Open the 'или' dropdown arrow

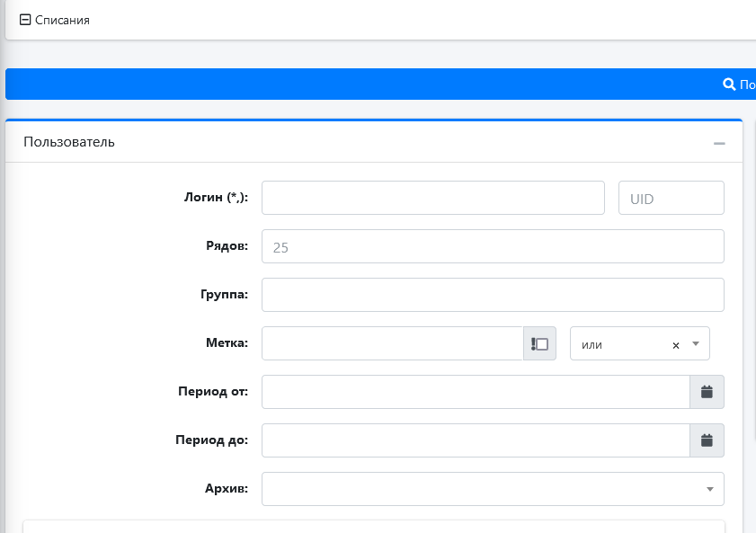pos(696,344)
